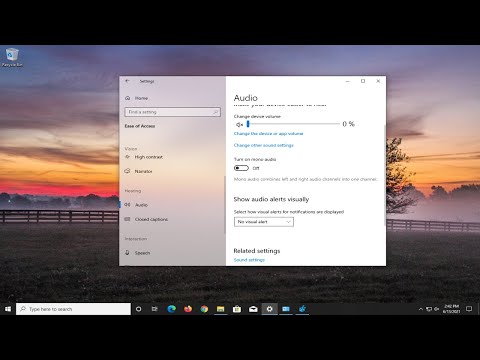Toggle the Turn on mono audio switch
Screen dimensions: 480x360
click(241, 168)
